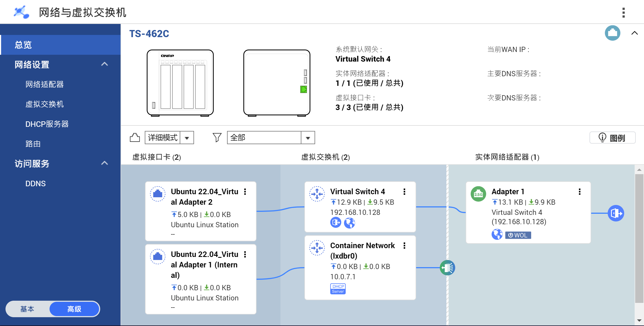Open options menu for Virtual Switch 4

coord(404,192)
